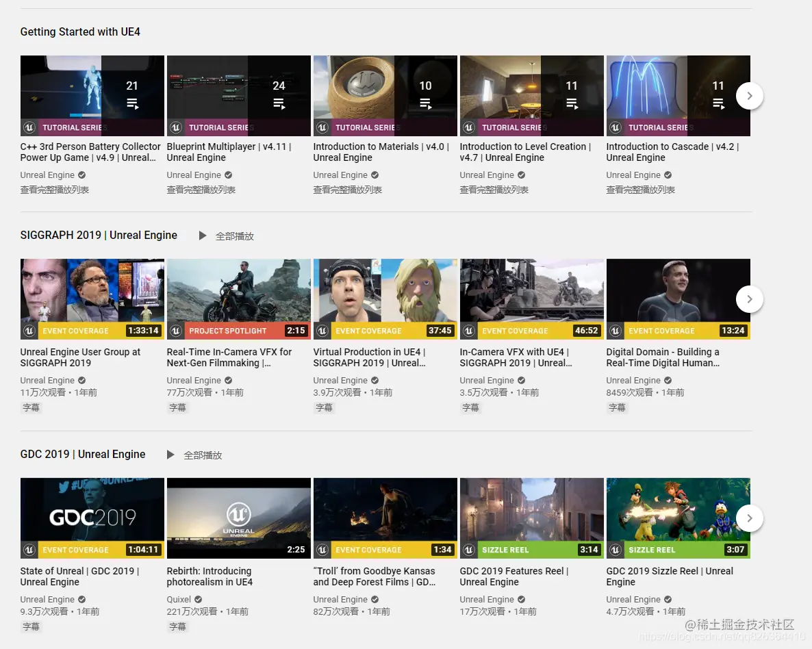Open Getting Started with UE4 section title
The height and width of the screenshot is (649, 812).
pyautogui.click(x=80, y=31)
